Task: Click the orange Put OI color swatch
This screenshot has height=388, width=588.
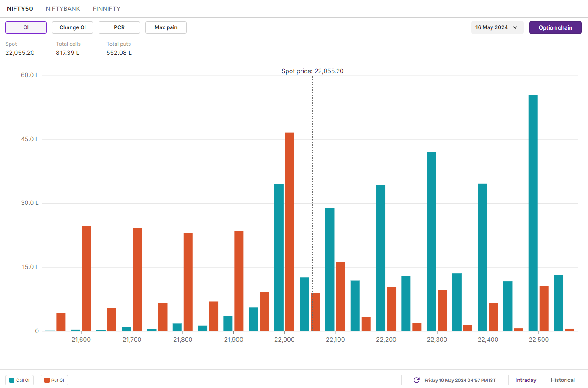Action: (47, 380)
